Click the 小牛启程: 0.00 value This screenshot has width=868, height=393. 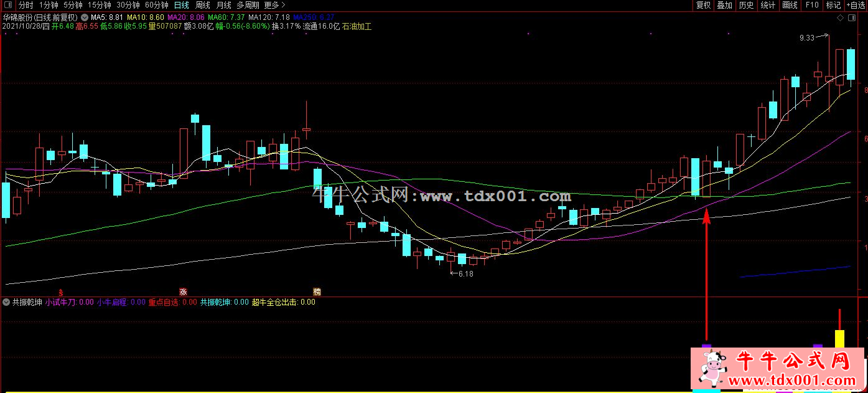(x=121, y=302)
